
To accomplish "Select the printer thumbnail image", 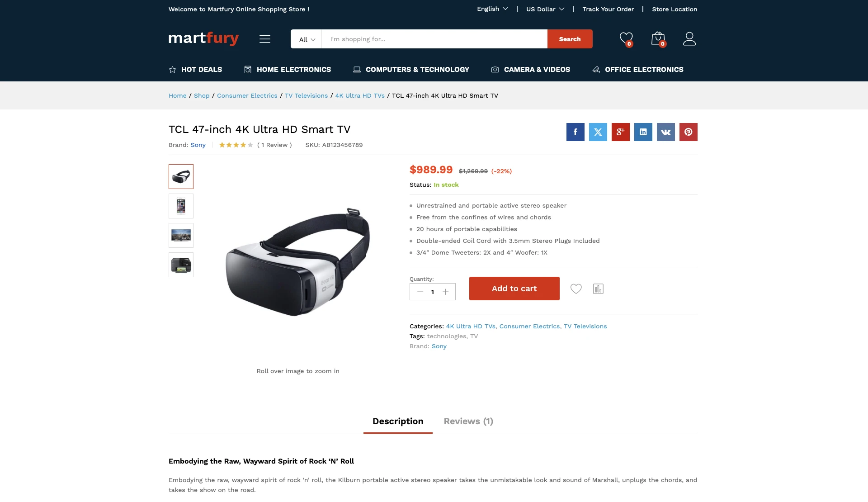I will [181, 265].
